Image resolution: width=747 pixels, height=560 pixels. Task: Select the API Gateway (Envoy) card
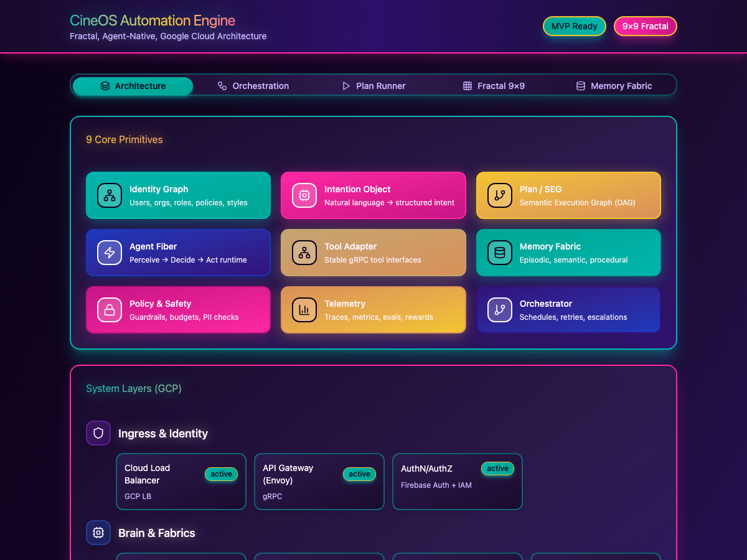pyautogui.click(x=319, y=482)
